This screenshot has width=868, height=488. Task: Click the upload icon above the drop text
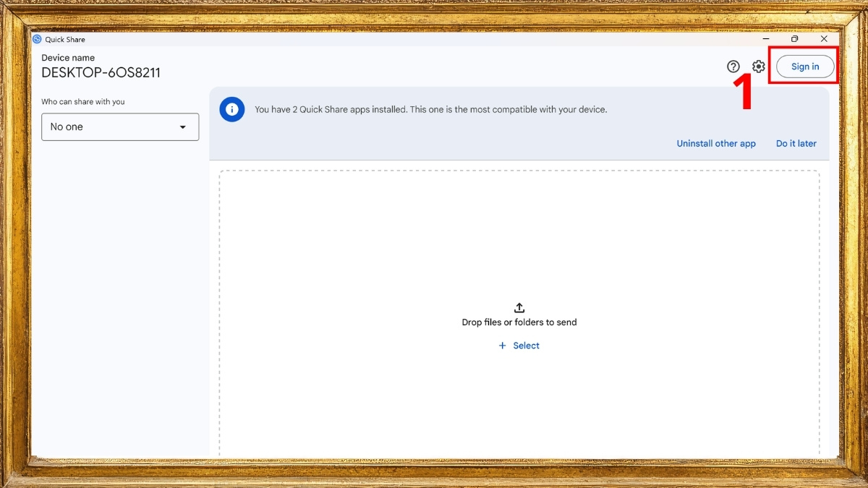pyautogui.click(x=519, y=307)
